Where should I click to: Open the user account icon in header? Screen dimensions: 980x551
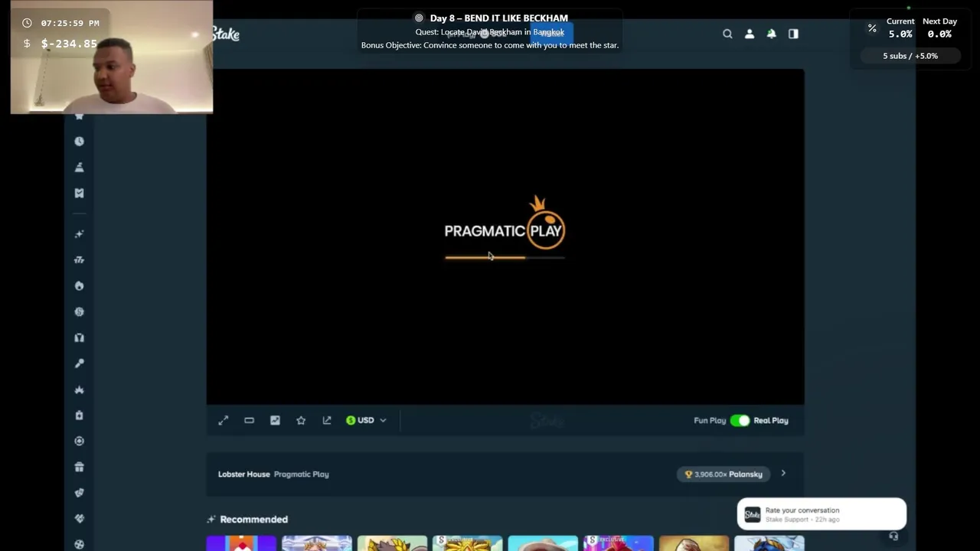pyautogui.click(x=750, y=34)
